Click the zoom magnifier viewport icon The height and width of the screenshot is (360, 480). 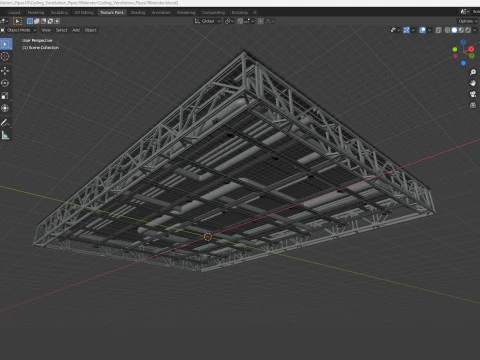(473, 72)
